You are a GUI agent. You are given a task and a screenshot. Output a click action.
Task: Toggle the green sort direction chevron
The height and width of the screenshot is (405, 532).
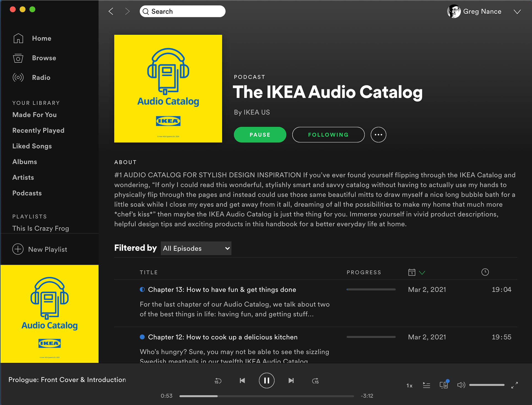click(422, 273)
